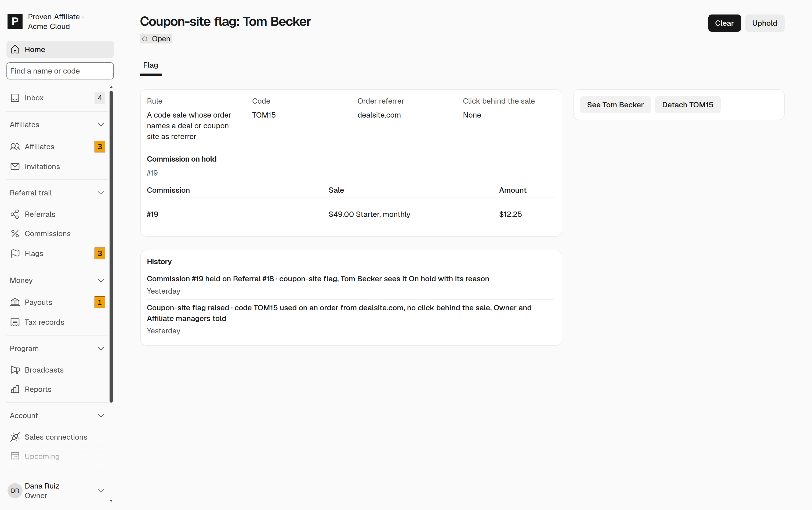Detach code TOM15
The width and height of the screenshot is (812, 510).
click(688, 105)
